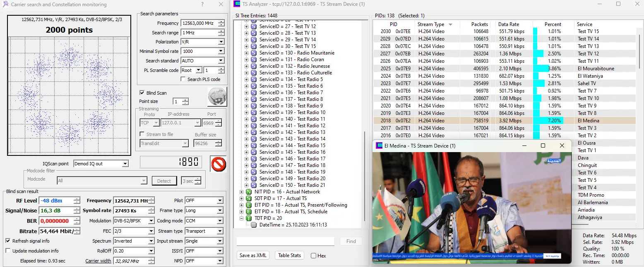Click the TS Analyzer title bar app icon
The width and height of the screenshot is (644, 267).
pos(237,4)
